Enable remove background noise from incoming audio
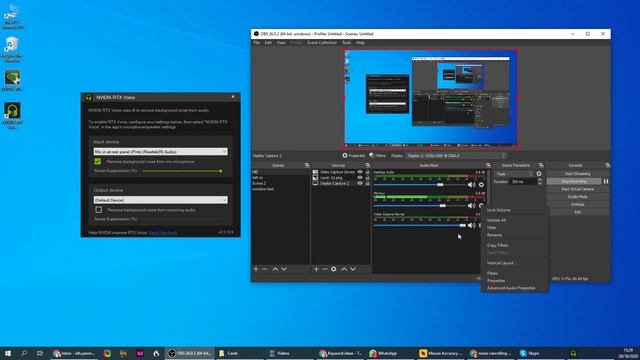The height and width of the screenshot is (360, 640). coord(98,209)
